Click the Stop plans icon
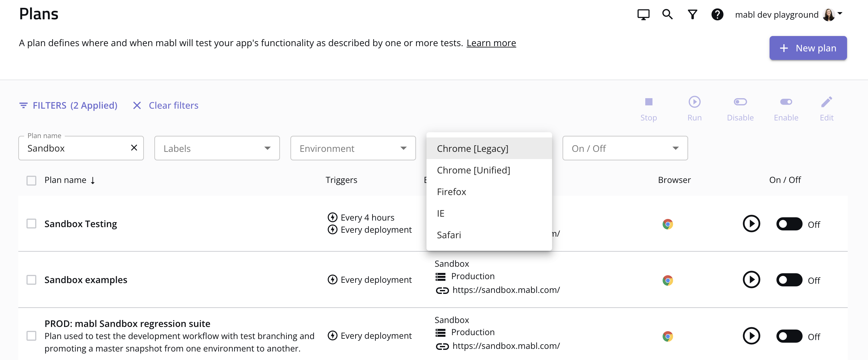868x360 pixels. coord(648,102)
